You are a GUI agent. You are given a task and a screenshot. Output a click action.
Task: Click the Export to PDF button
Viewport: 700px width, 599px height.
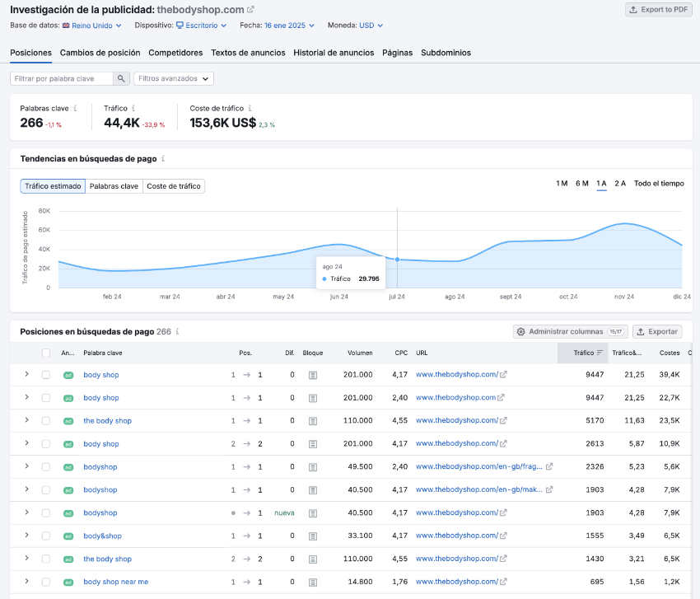[x=659, y=9]
